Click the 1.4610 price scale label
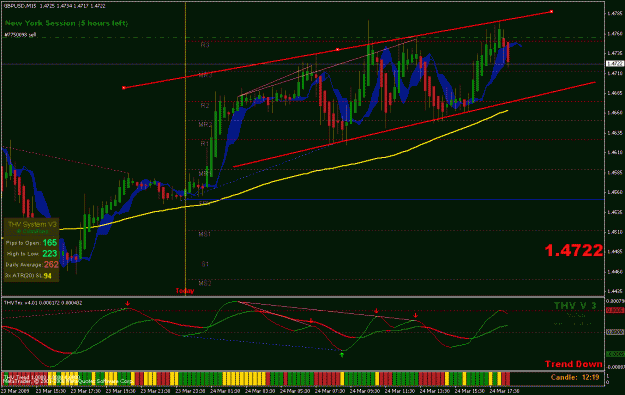625x395 pixels. click(x=615, y=152)
